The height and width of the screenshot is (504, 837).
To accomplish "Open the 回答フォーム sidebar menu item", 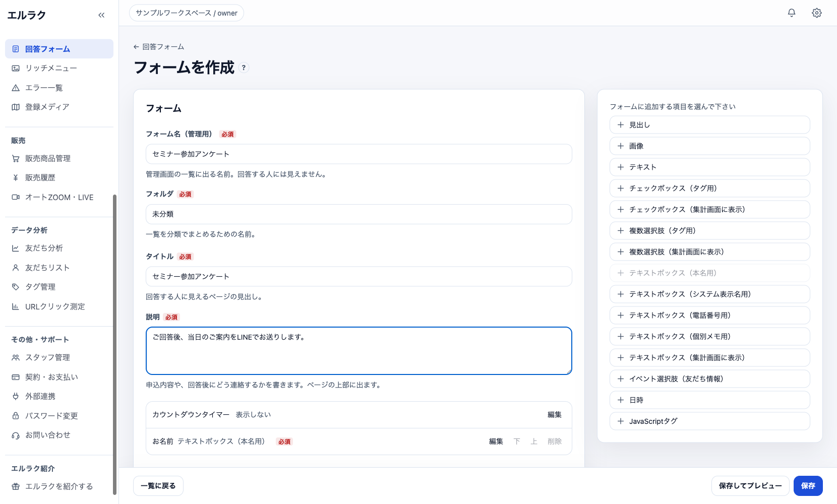I will pos(59,49).
